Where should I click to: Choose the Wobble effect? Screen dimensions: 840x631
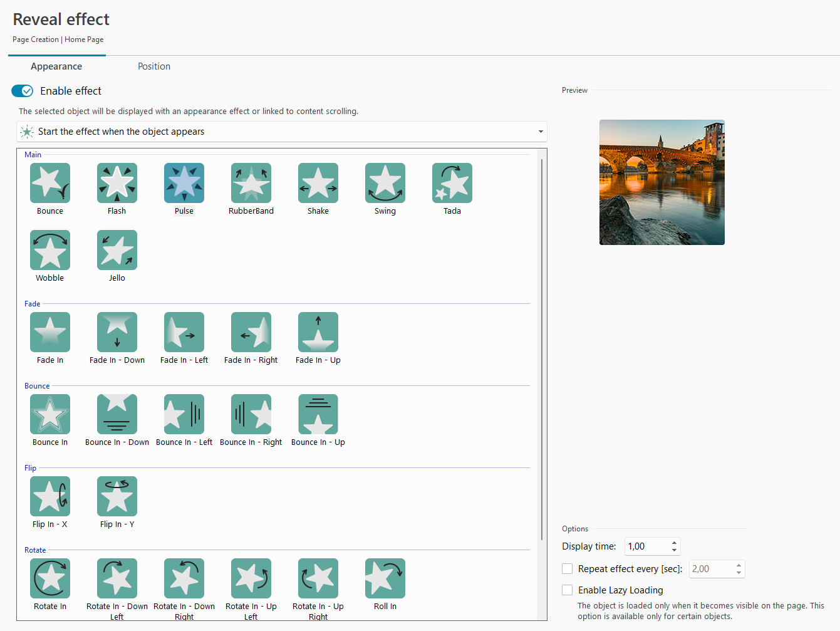pyautogui.click(x=50, y=250)
